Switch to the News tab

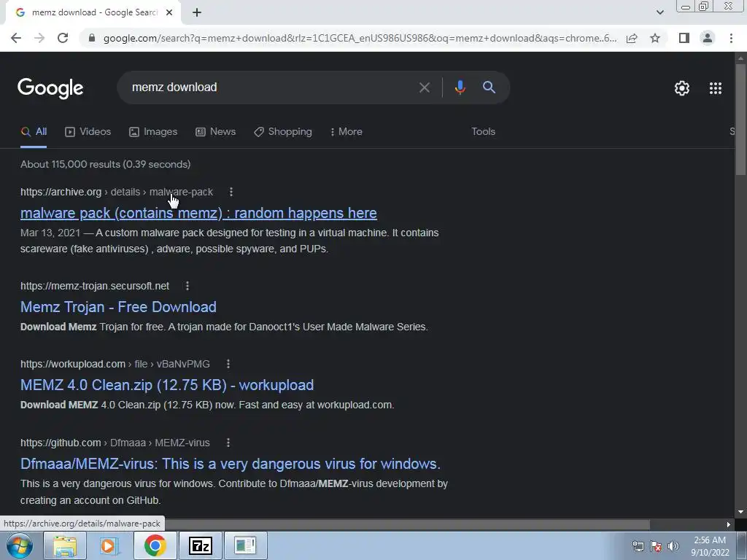(215, 132)
